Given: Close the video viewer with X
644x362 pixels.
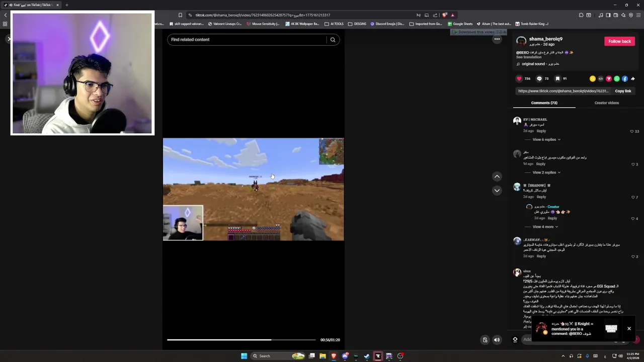Looking at the screenshot, I should click(9, 39).
